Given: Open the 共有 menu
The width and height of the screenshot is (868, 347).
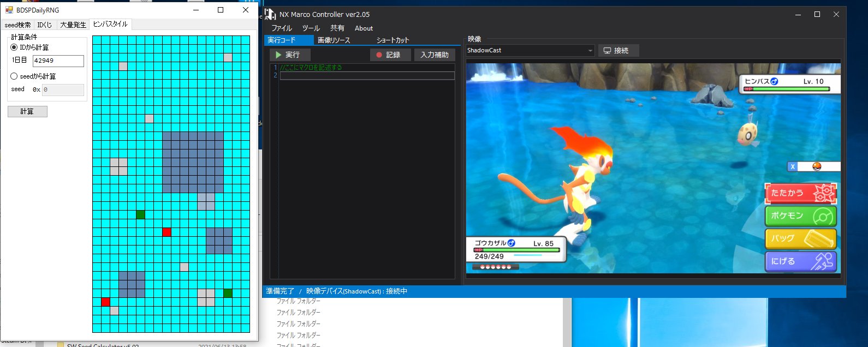Looking at the screenshot, I should 337,28.
